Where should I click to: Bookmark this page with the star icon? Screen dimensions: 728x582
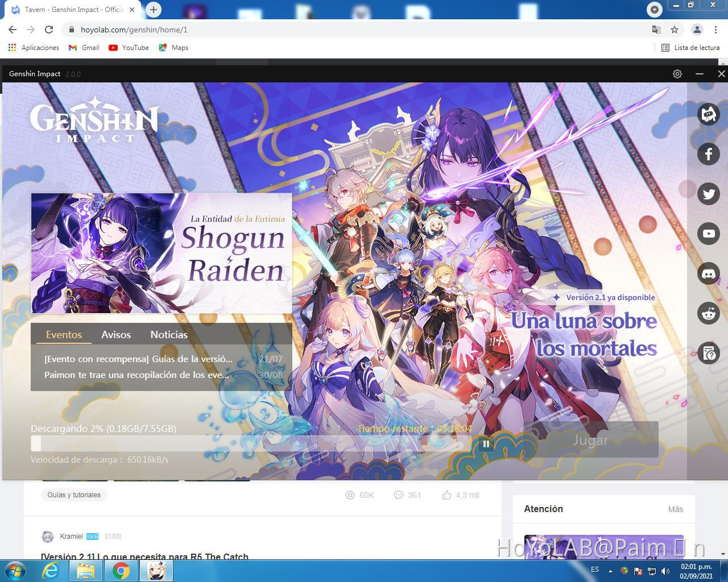[x=675, y=30]
